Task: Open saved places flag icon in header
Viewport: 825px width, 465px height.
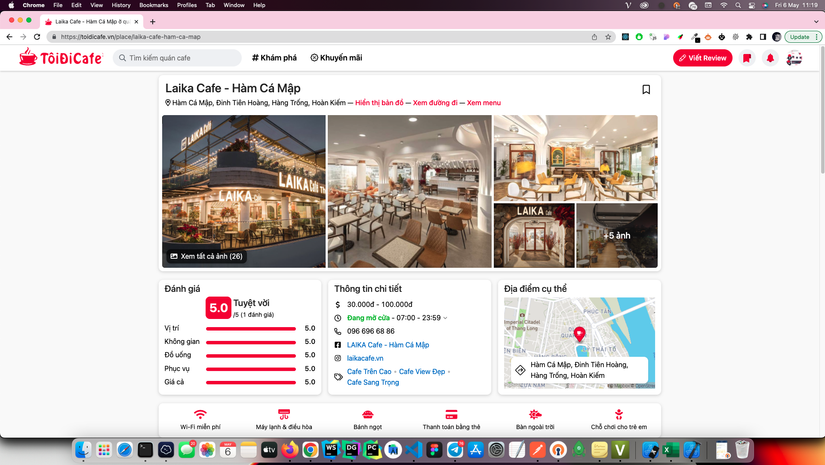Action: pyautogui.click(x=747, y=58)
